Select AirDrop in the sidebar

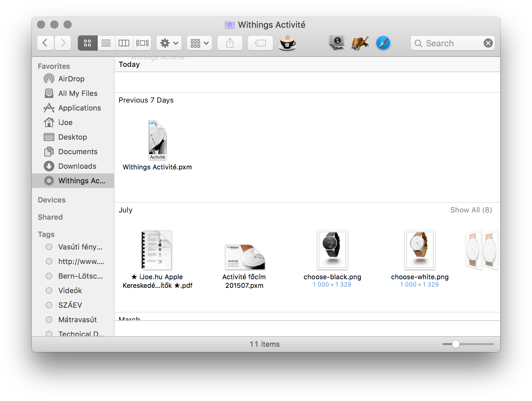point(73,79)
